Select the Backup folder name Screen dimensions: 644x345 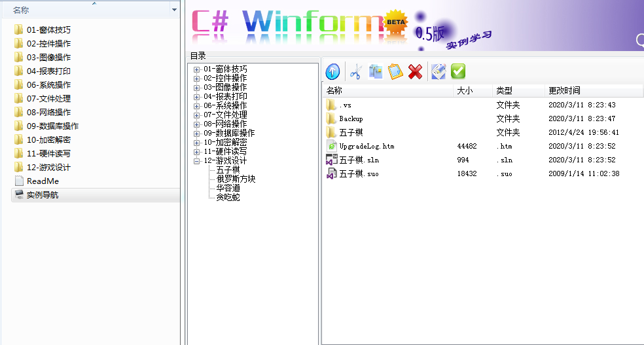(351, 118)
